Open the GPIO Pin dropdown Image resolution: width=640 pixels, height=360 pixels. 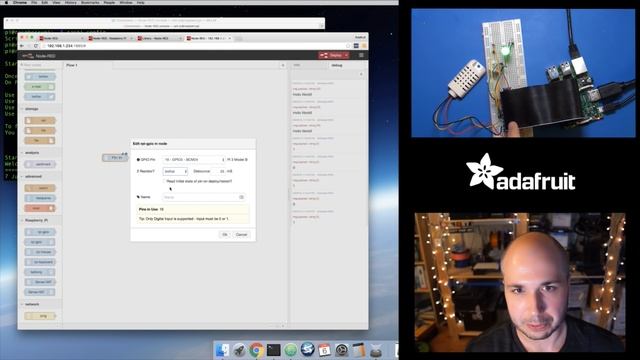(194, 160)
